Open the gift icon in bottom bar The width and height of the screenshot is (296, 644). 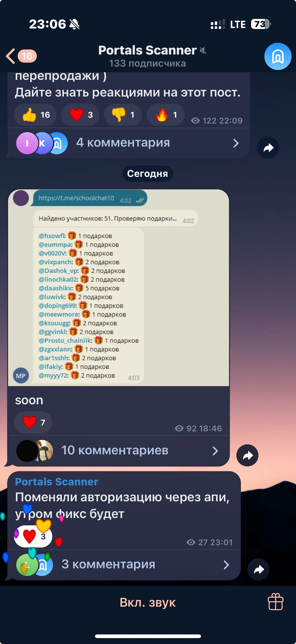pyautogui.click(x=276, y=602)
